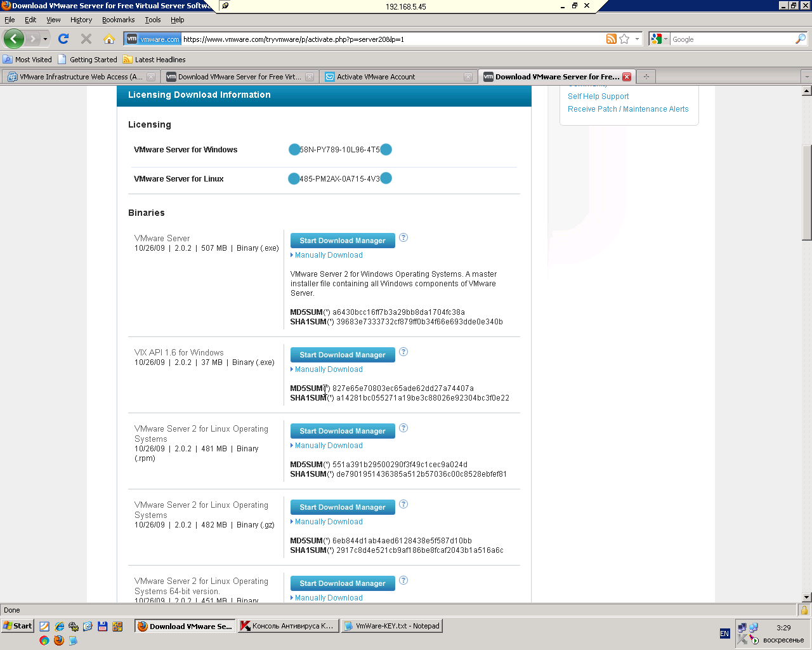Switch to VMware Infrastructure Web Access tab
This screenshot has height=650, width=812.
pyautogui.click(x=81, y=77)
